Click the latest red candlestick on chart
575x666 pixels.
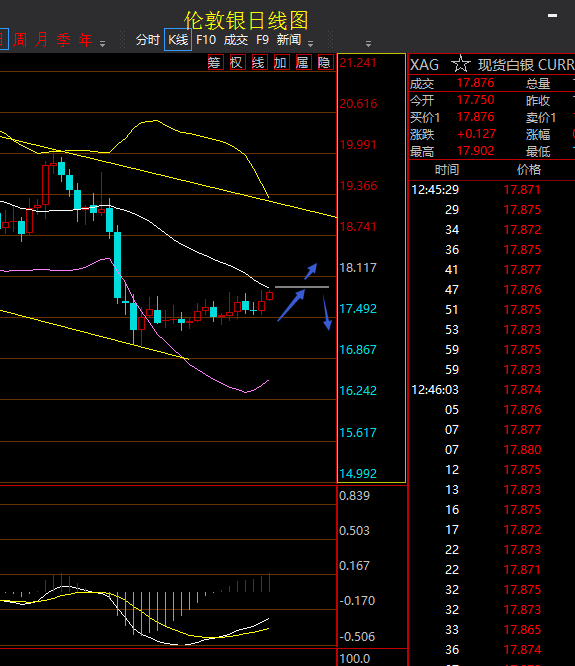tap(269, 296)
